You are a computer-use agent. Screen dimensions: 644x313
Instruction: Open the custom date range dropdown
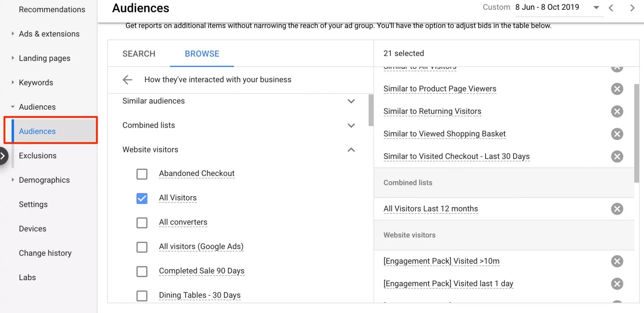[596, 7]
